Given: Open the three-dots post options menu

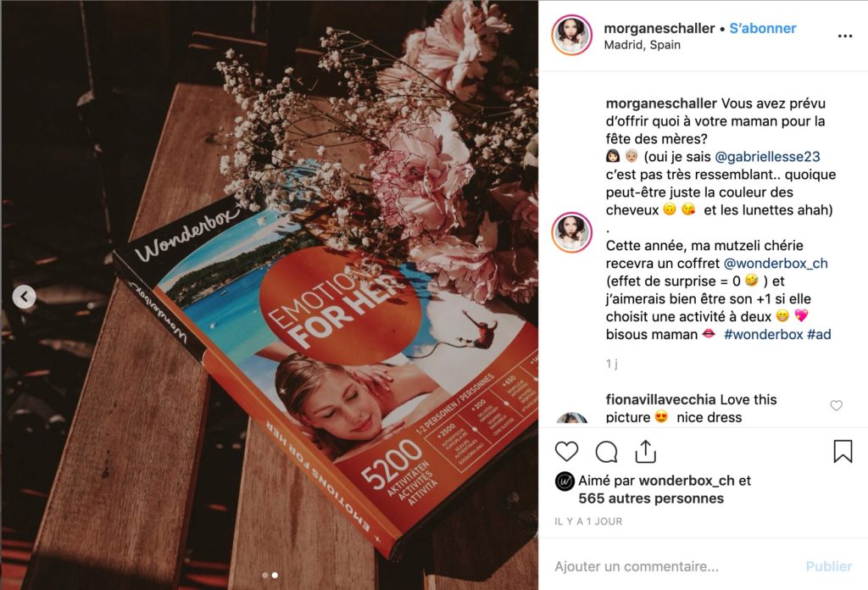Looking at the screenshot, I should [x=845, y=36].
